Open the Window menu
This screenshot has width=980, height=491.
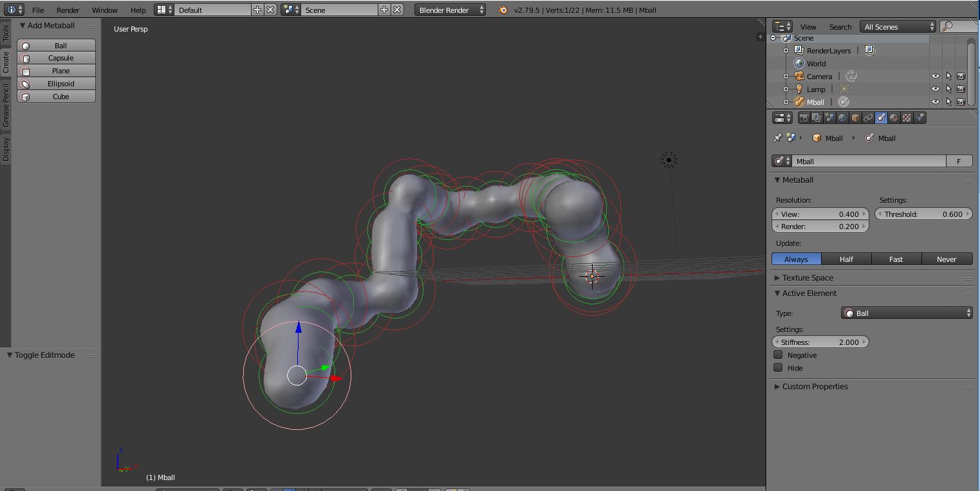click(x=104, y=10)
